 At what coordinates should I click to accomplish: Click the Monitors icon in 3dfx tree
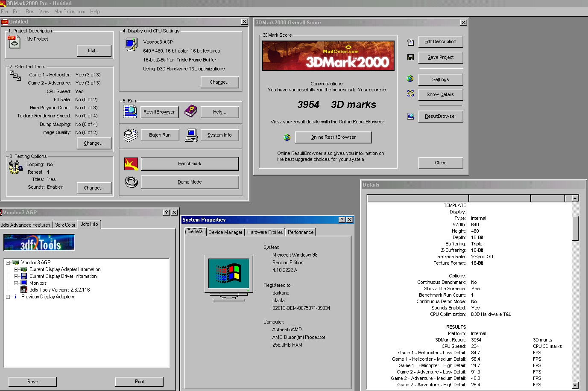coord(24,283)
